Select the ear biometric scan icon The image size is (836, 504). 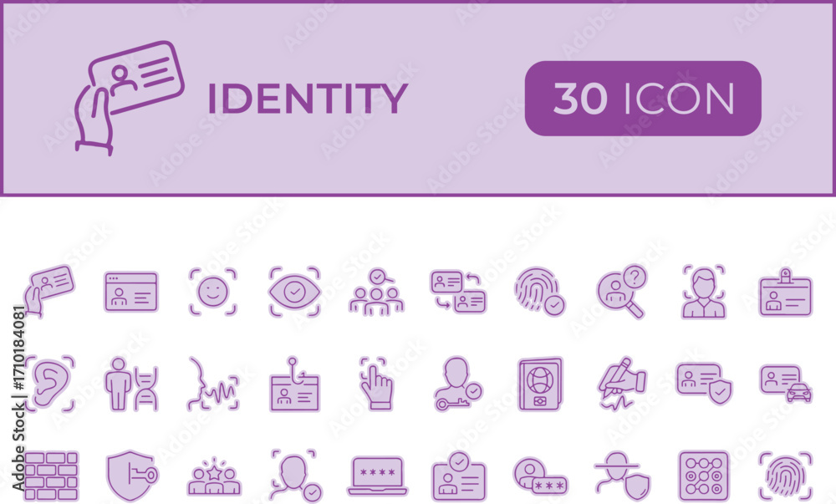coord(49,384)
